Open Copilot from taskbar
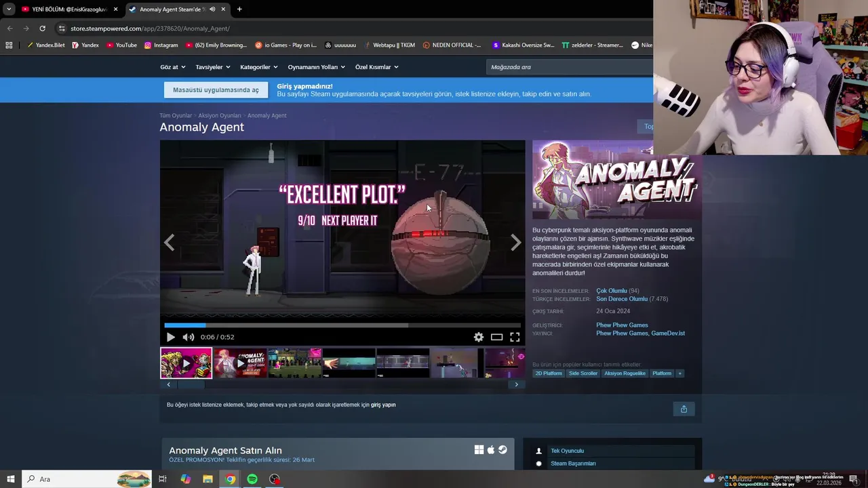Screen dimensions: 868x488 coord(186,479)
